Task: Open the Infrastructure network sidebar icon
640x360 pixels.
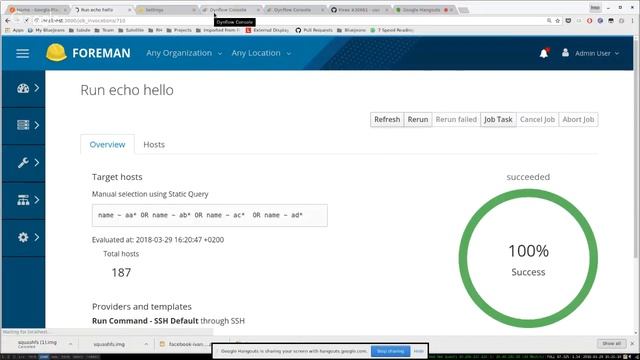Action: point(23,200)
